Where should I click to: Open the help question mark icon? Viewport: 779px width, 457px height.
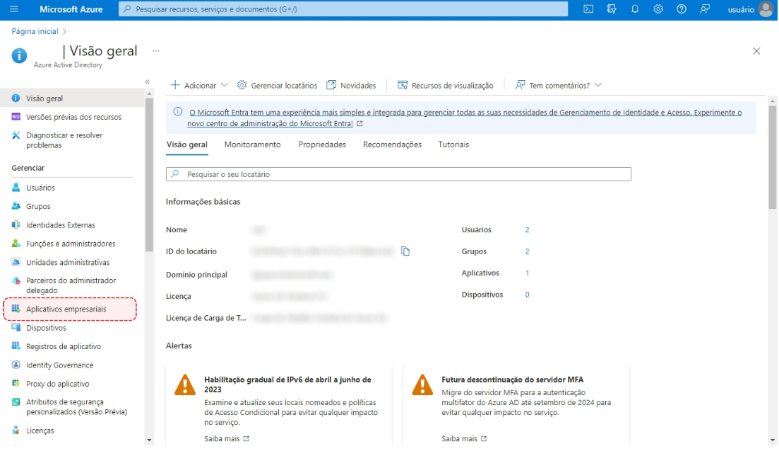coord(682,9)
